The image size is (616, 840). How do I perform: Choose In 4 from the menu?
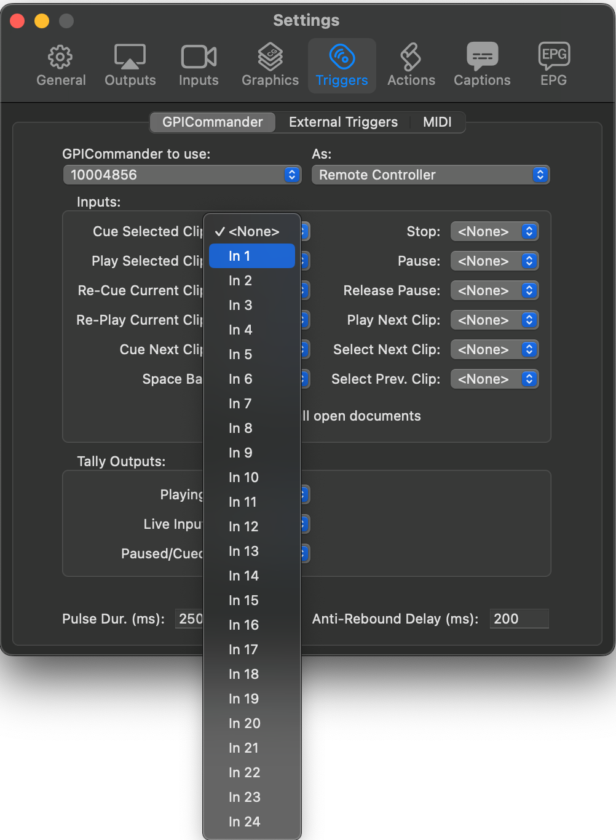tap(252, 330)
